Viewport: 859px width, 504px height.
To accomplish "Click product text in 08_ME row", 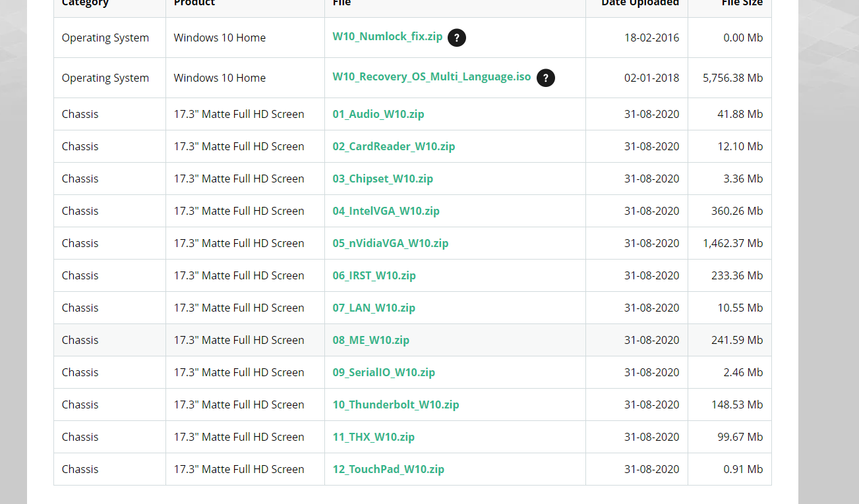I will [239, 340].
